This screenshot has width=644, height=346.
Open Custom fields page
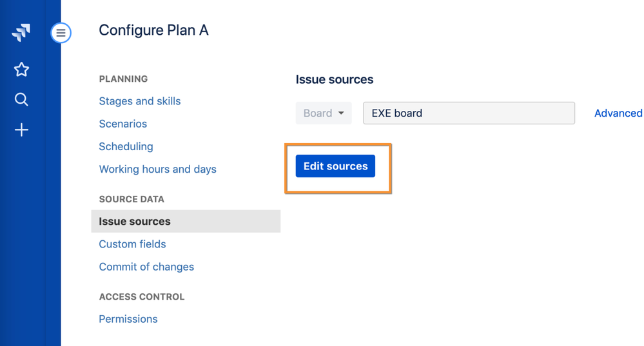[x=132, y=244]
